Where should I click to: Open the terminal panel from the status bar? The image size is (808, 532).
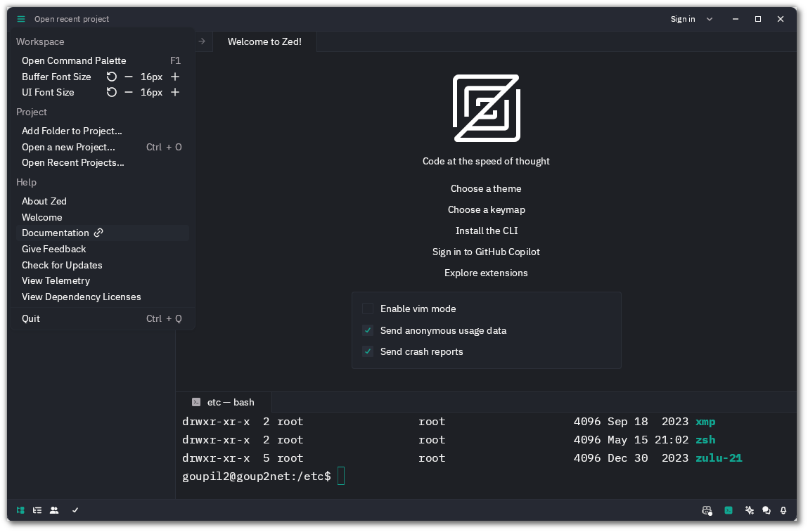click(729, 510)
